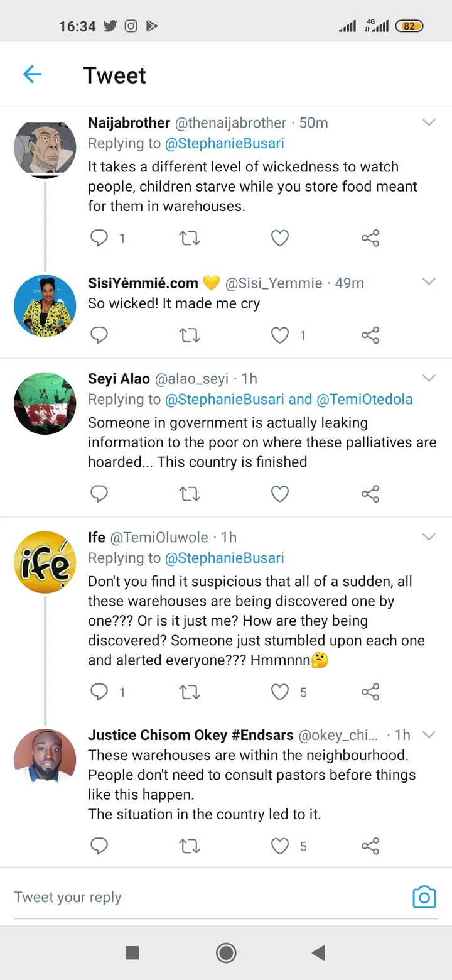Open dropdown chevron on Naijabrother's tweet
This screenshot has height=980, width=452.
point(429,122)
